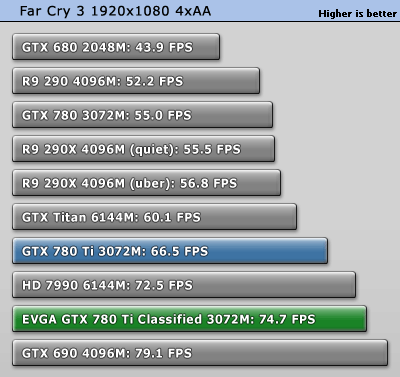Select the GTX 690 4096M 79.1 FPS bar
Screen dimensions: 400x377
(200, 353)
